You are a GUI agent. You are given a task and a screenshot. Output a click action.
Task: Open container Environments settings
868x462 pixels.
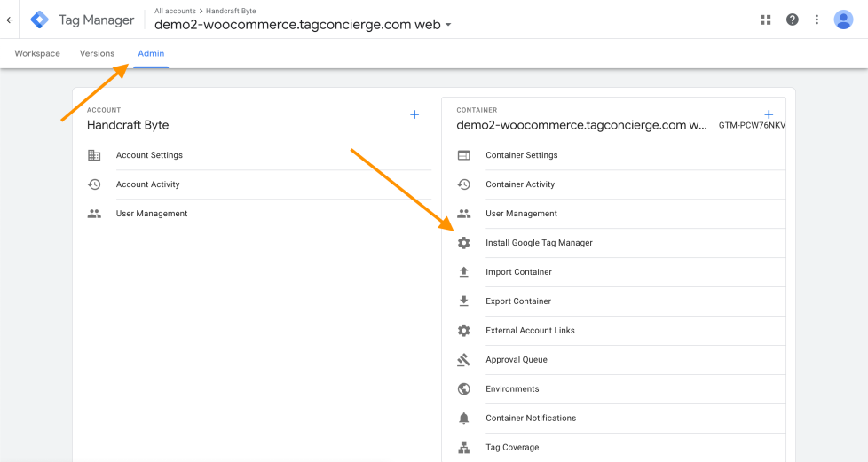(512, 389)
